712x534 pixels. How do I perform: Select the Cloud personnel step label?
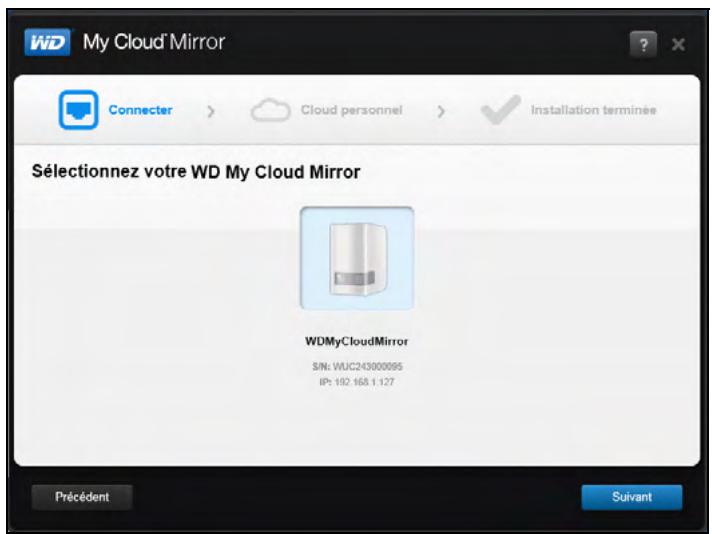[351, 110]
